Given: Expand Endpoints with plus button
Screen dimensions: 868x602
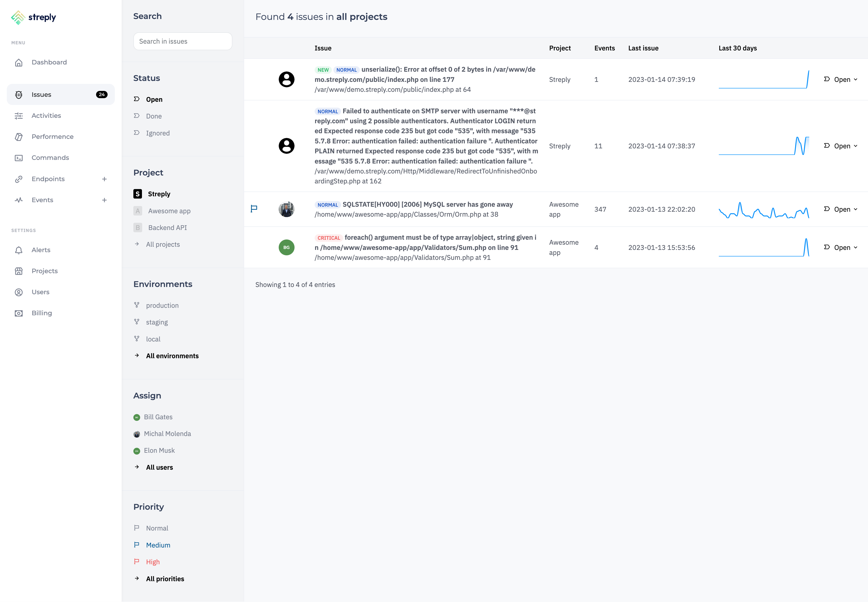Looking at the screenshot, I should 104,179.
